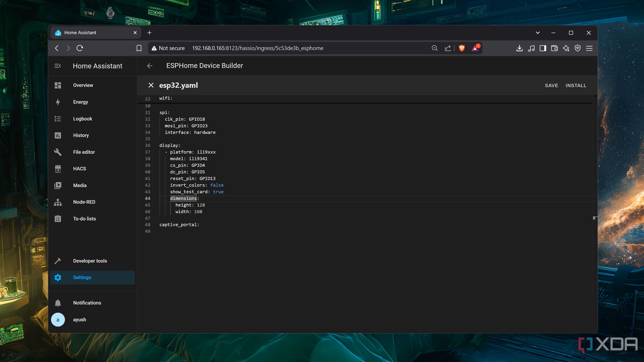Open the HACS store icon
The image size is (644, 362).
pyautogui.click(x=58, y=169)
